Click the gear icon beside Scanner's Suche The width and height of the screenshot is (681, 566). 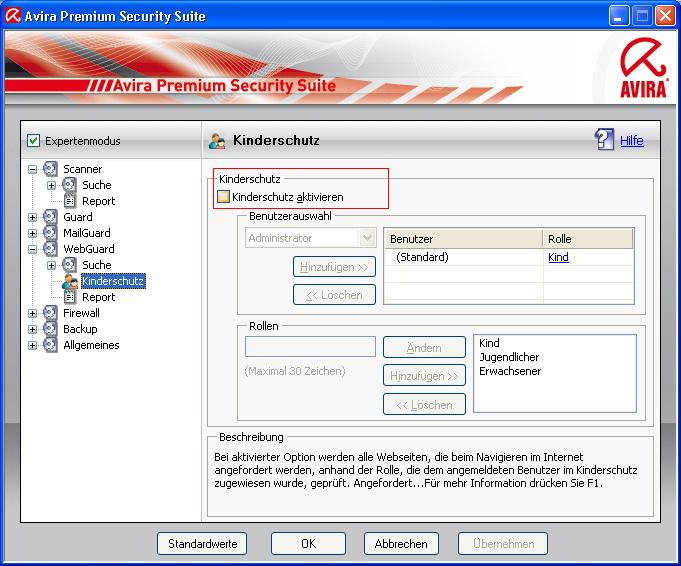[69, 185]
